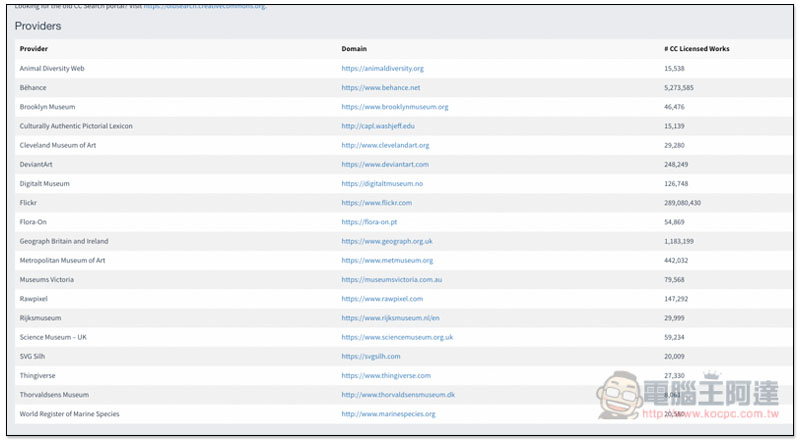Open the animaldiversity.org link
Viewport: 800px width, 441px height.
(x=382, y=68)
